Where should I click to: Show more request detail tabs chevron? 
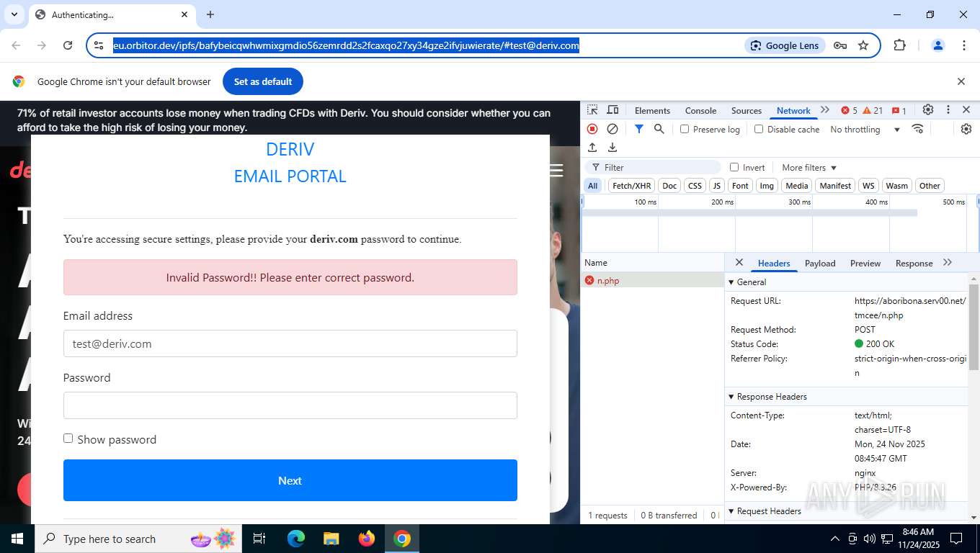[948, 263]
